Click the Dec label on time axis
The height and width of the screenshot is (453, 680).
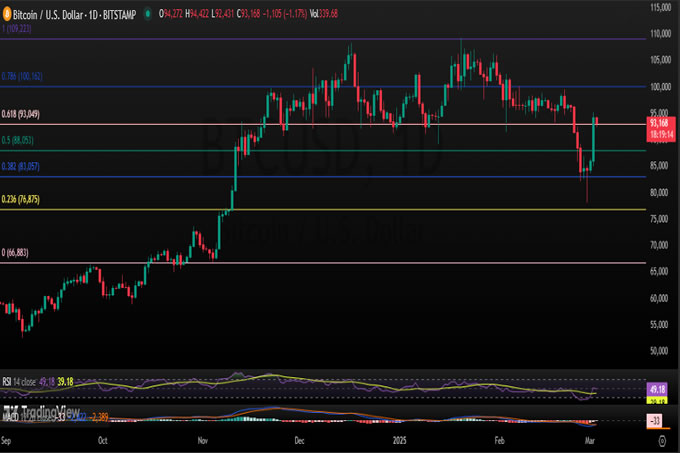[x=299, y=440]
